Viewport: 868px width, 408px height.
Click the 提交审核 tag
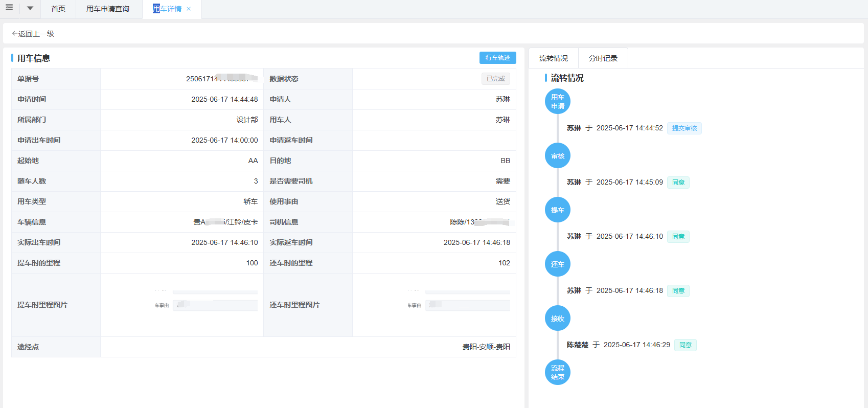coord(684,128)
